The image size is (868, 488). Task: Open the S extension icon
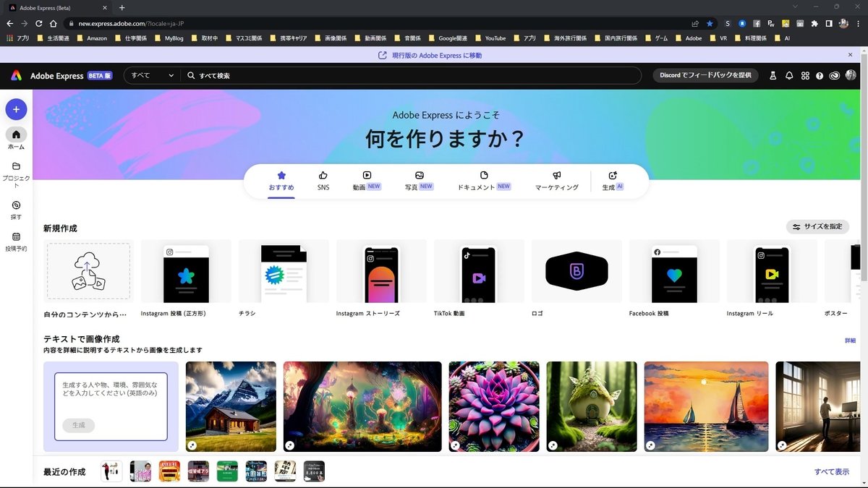(x=728, y=23)
